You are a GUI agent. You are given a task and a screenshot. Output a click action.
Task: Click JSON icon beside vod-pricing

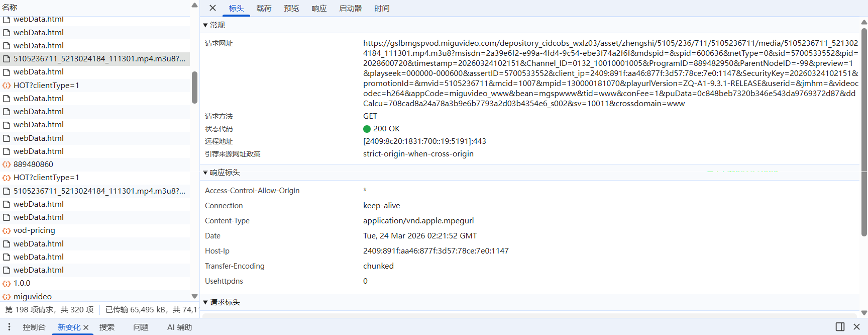[x=7, y=230]
